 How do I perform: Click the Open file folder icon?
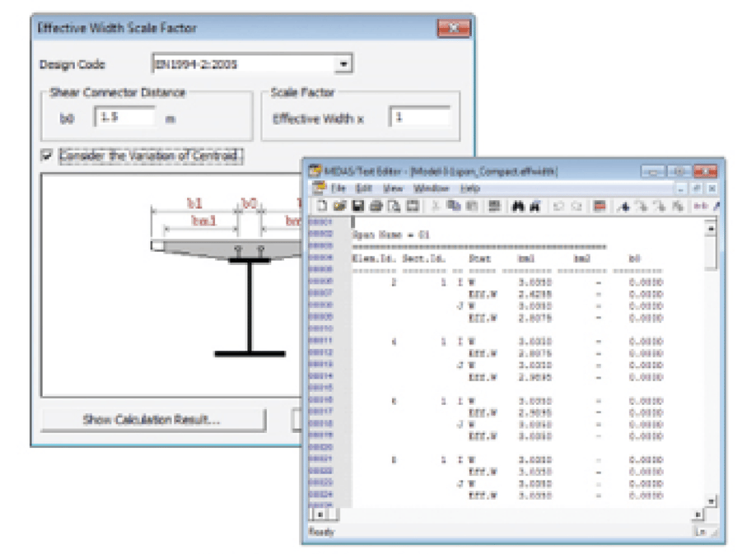click(339, 206)
